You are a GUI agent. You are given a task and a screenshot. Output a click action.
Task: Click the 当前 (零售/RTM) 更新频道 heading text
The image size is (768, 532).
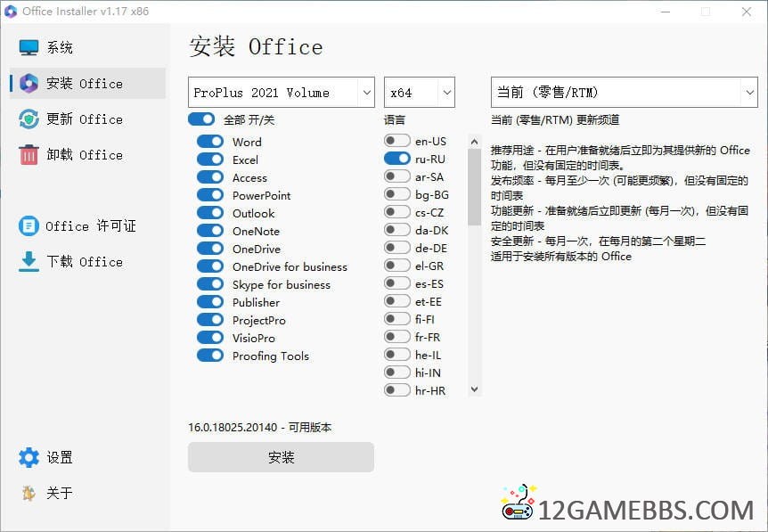tap(555, 119)
